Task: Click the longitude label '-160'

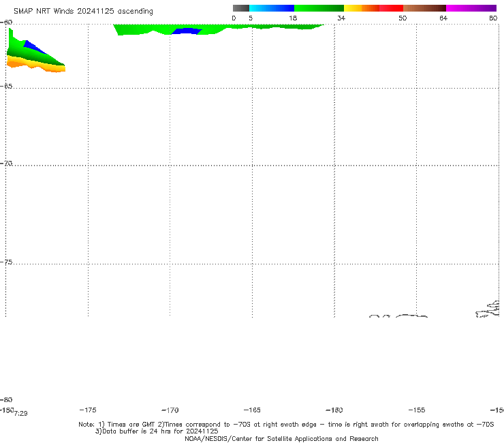Action: pos(334,410)
